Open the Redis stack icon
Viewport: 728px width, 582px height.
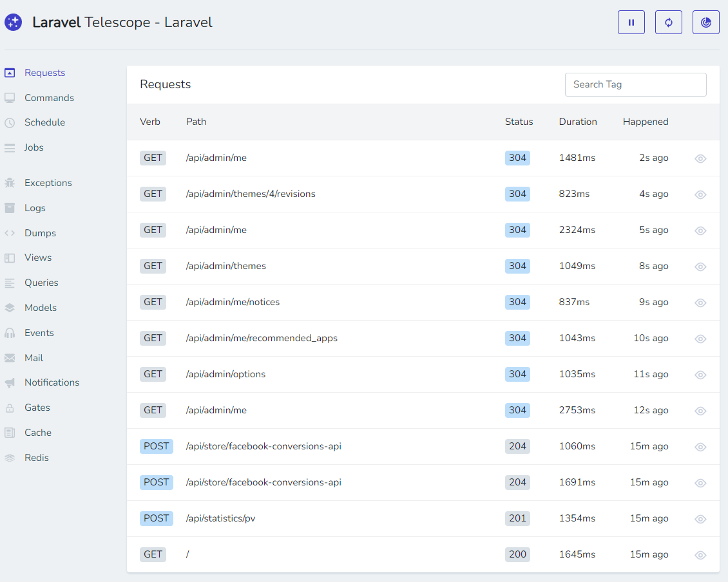(x=10, y=458)
